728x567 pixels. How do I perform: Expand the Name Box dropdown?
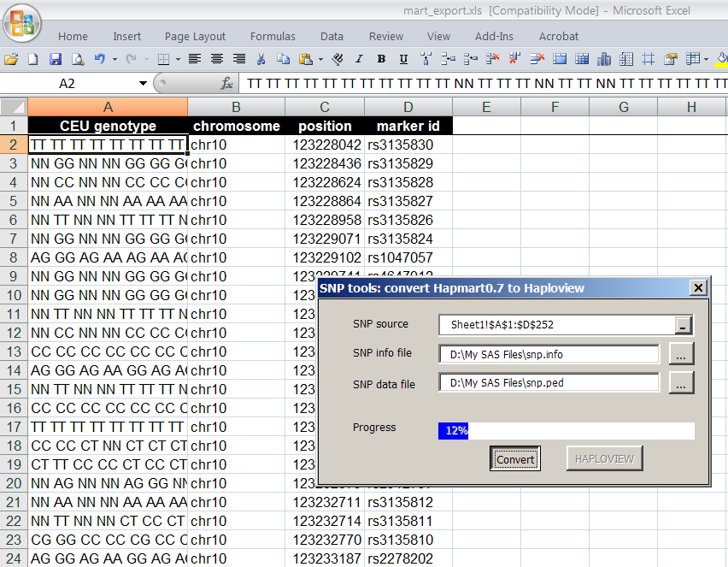(x=143, y=84)
